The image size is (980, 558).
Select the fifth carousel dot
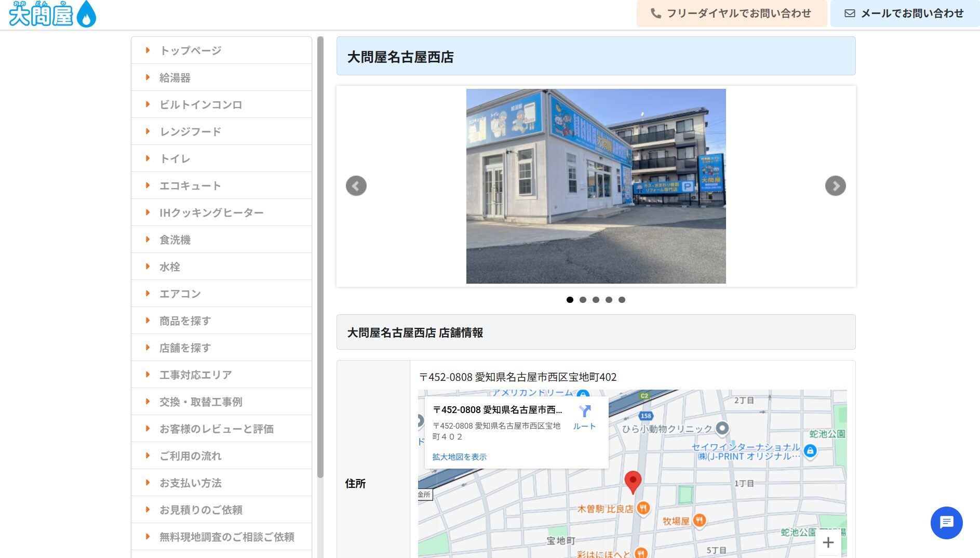coord(622,300)
